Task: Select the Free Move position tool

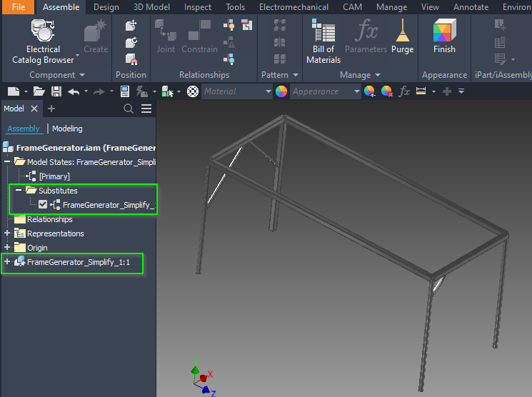Action: coord(131,26)
